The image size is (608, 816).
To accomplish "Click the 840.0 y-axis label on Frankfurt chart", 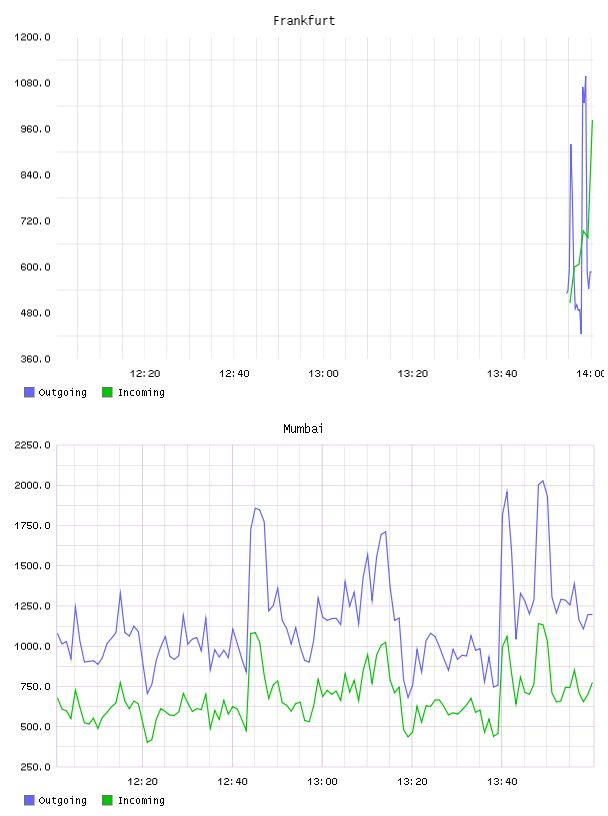I will [x=35, y=175].
